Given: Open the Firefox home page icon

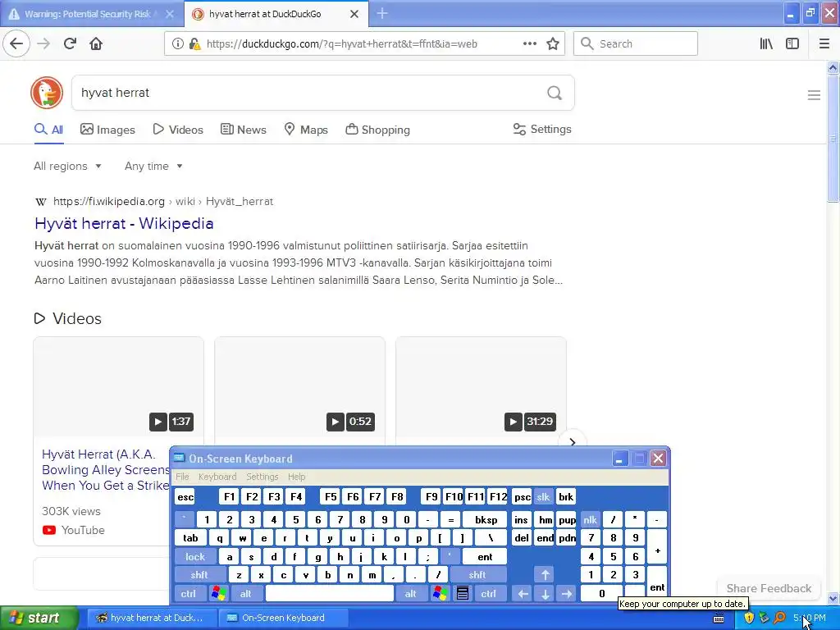Looking at the screenshot, I should point(96,43).
